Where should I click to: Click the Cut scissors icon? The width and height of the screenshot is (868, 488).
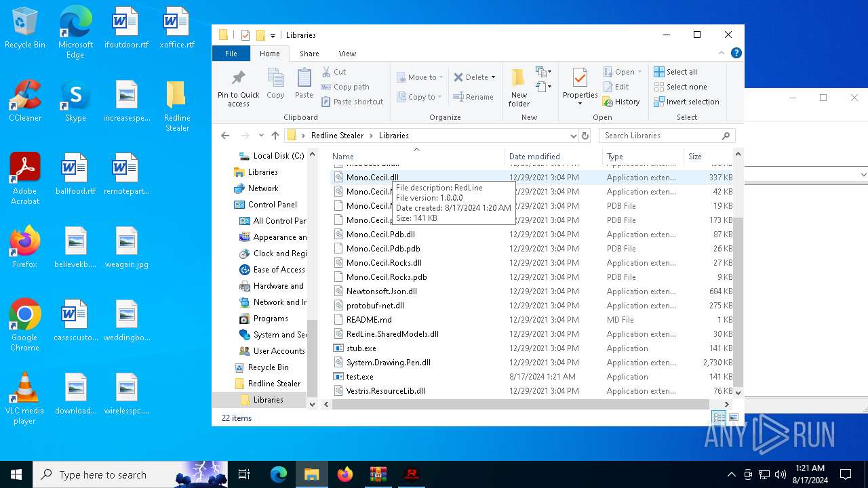pos(326,71)
